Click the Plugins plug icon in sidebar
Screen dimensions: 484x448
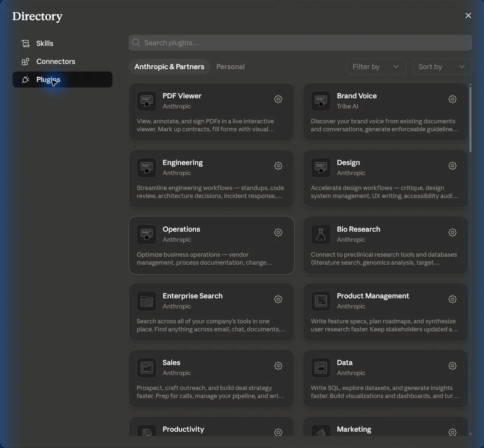coord(25,79)
